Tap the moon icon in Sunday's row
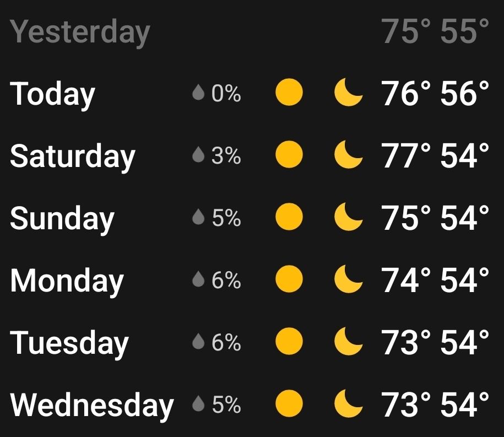 349,217
